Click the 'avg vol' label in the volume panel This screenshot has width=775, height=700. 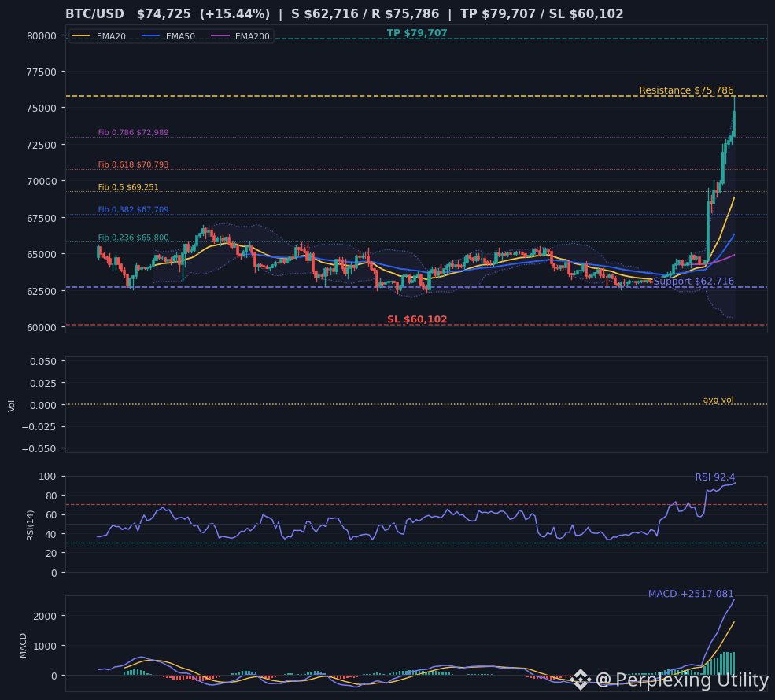click(718, 400)
